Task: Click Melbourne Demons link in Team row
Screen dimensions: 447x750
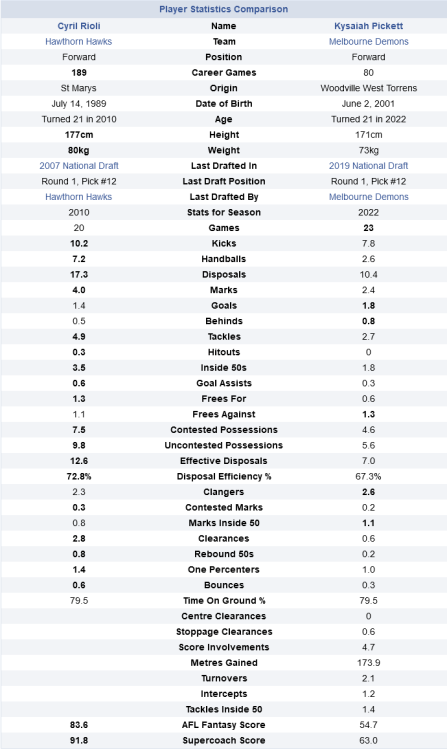Action: [x=369, y=42]
